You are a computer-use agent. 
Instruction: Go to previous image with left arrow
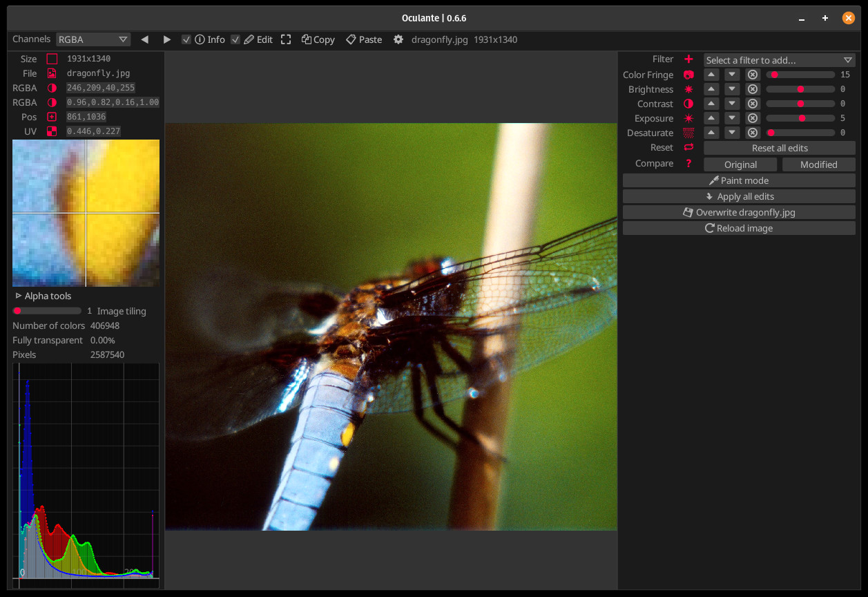pos(144,39)
